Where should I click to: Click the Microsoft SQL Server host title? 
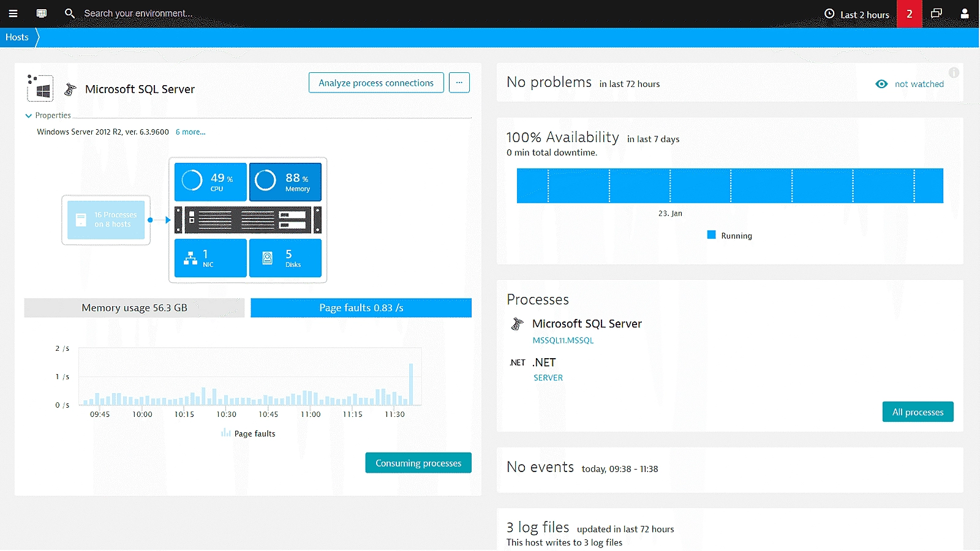140,89
